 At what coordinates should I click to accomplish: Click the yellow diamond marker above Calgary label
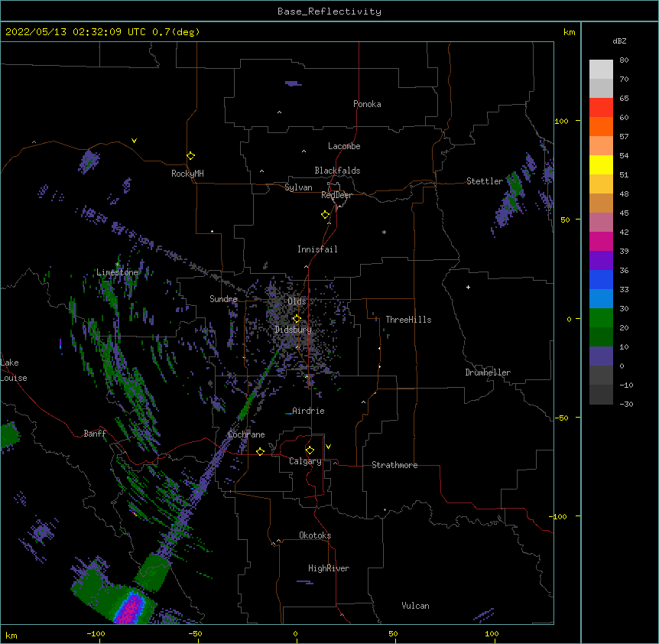tap(310, 450)
